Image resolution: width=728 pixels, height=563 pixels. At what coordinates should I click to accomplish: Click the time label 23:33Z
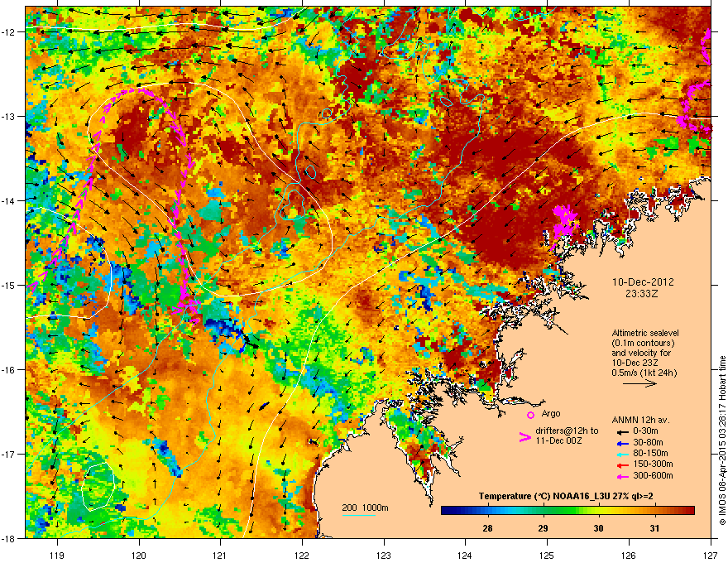[642, 294]
